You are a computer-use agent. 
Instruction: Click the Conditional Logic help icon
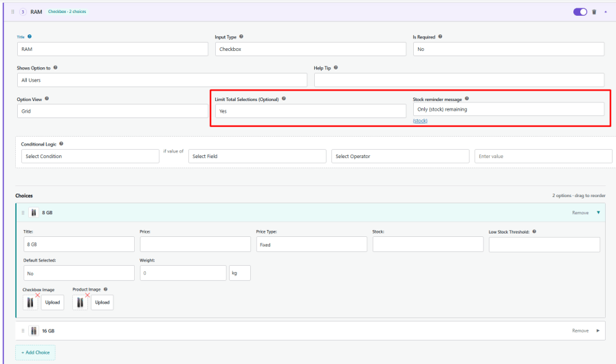(61, 144)
